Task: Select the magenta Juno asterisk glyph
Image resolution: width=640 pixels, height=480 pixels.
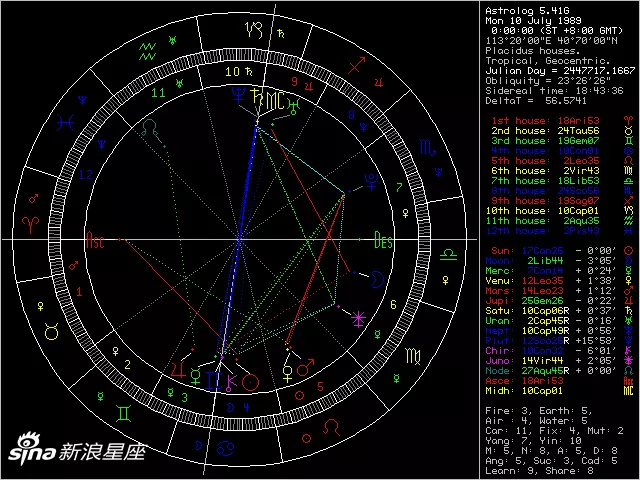Action: [x=358, y=319]
